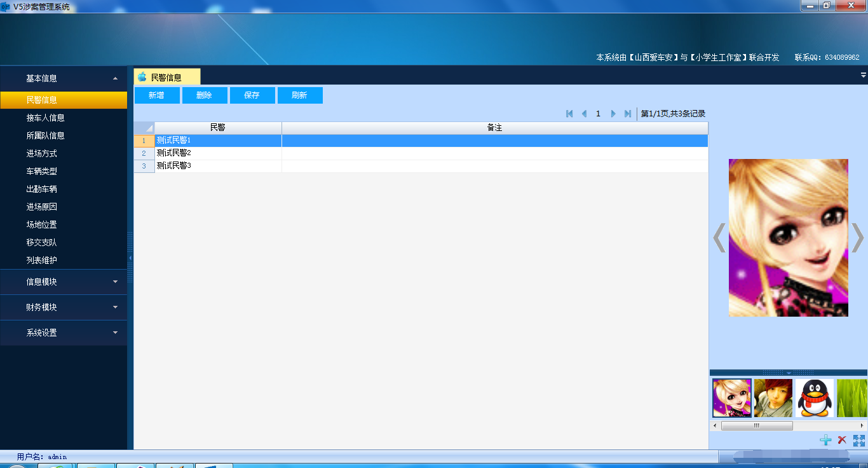Click the select-all corner of the grid
The image size is (868, 468).
point(144,128)
